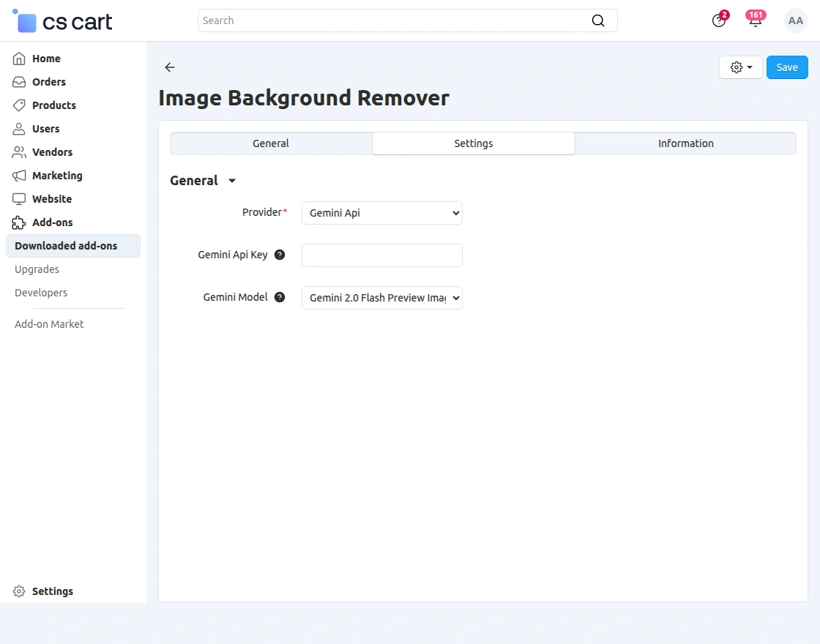Image resolution: width=820 pixels, height=644 pixels.
Task: Go to Vendors in the sidebar
Action: click(x=52, y=152)
